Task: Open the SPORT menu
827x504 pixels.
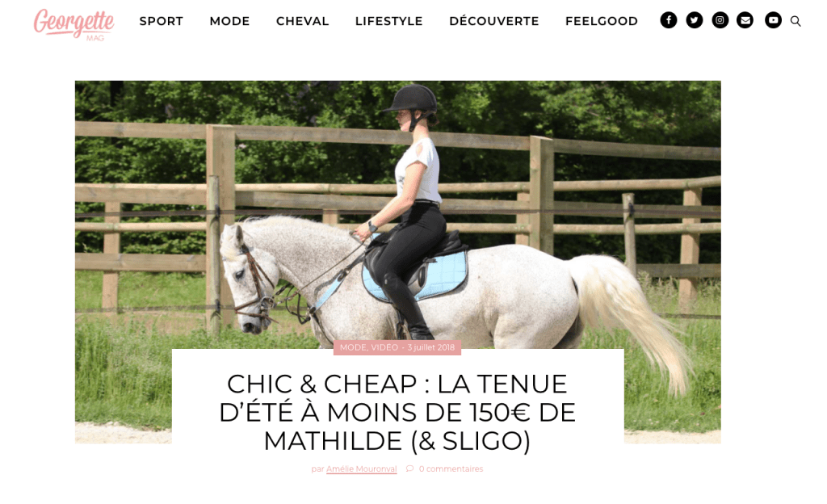Action: 162,21
